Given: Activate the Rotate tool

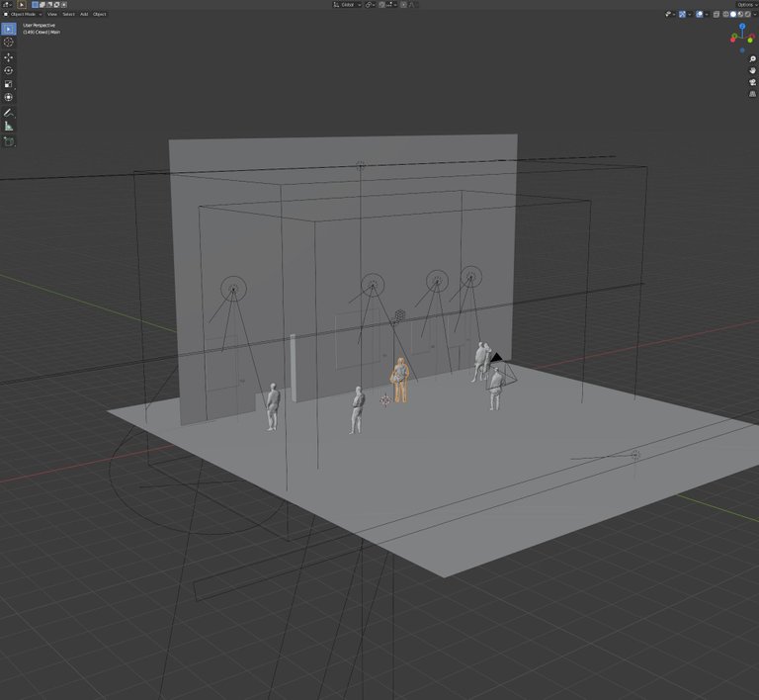Looking at the screenshot, I should click(9, 70).
